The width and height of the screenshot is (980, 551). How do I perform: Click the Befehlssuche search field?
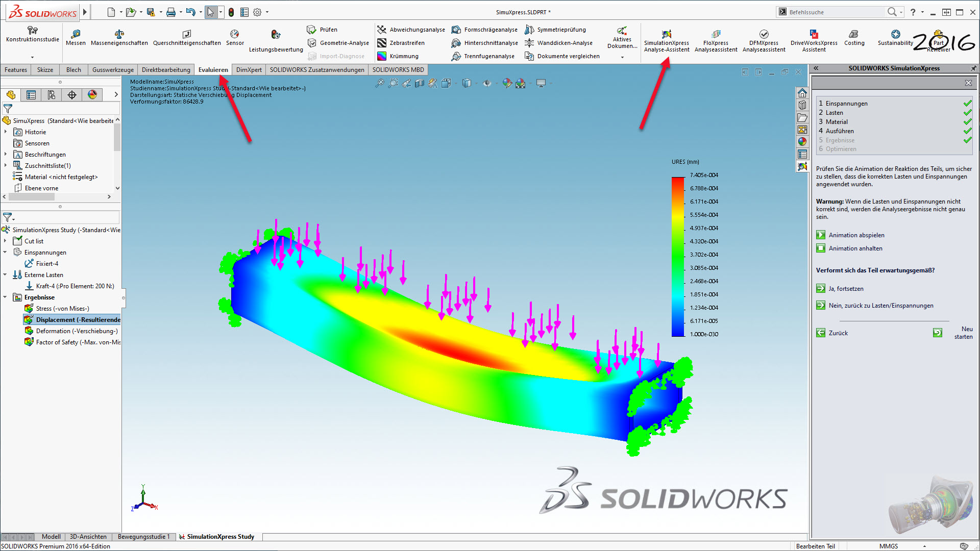coord(837,12)
